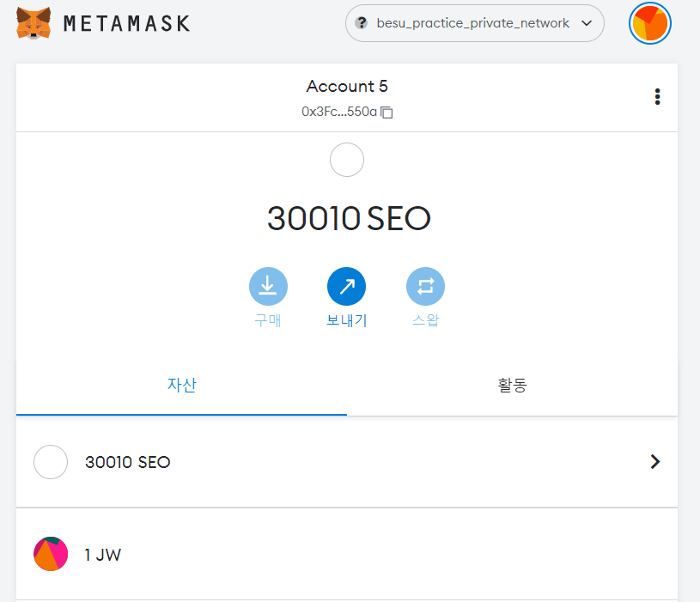Open the 1 JW token row
Screen dimensions: 700x602
click(347, 554)
